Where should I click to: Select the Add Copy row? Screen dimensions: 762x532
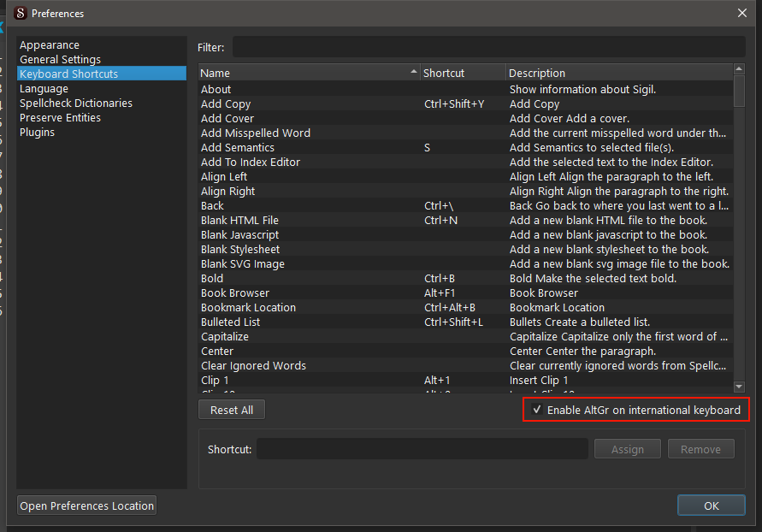[465, 104]
